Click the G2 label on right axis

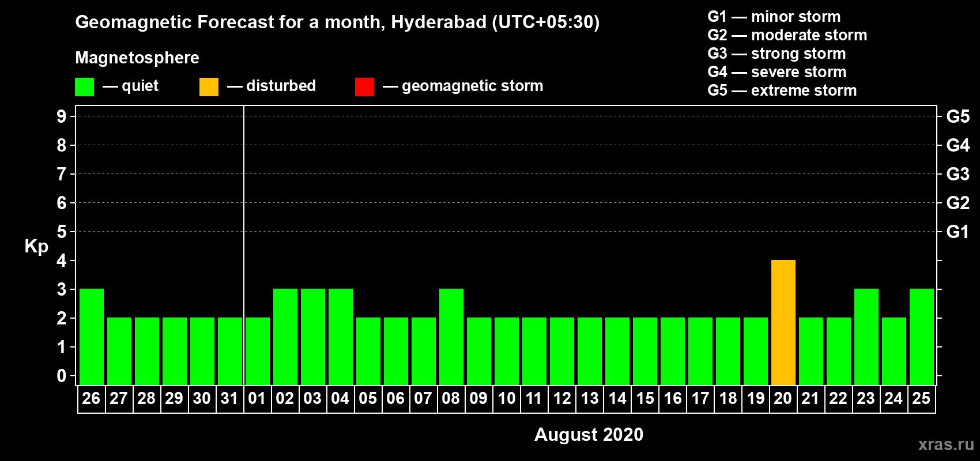[x=958, y=203]
